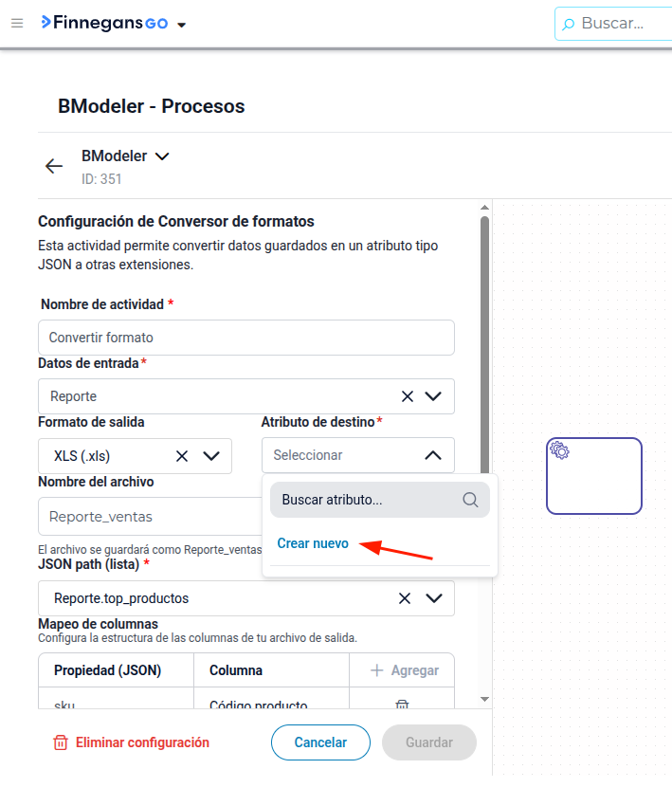Screen dimensions: 672x806
Task: Click Eliminar configuración link
Action: [x=131, y=742]
